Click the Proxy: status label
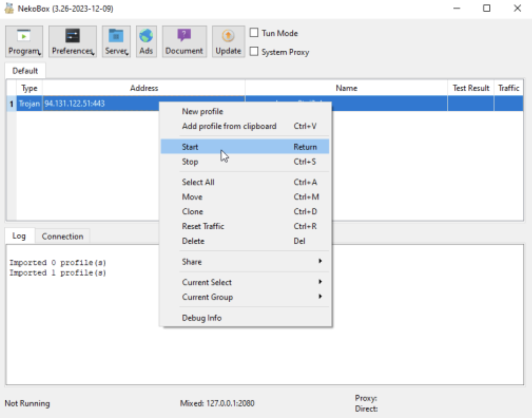Image resolution: width=532 pixels, height=418 pixels. pos(366,398)
